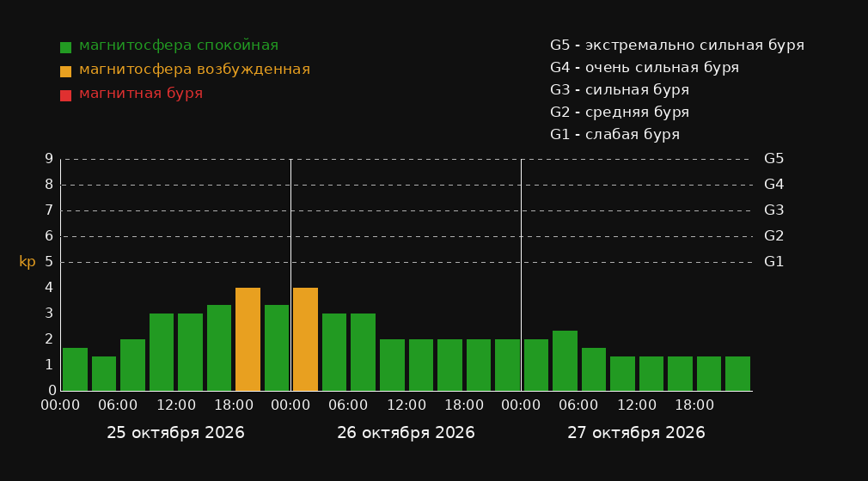
Task: Click 'G1 - слабая буря' description
Action: tap(614, 135)
